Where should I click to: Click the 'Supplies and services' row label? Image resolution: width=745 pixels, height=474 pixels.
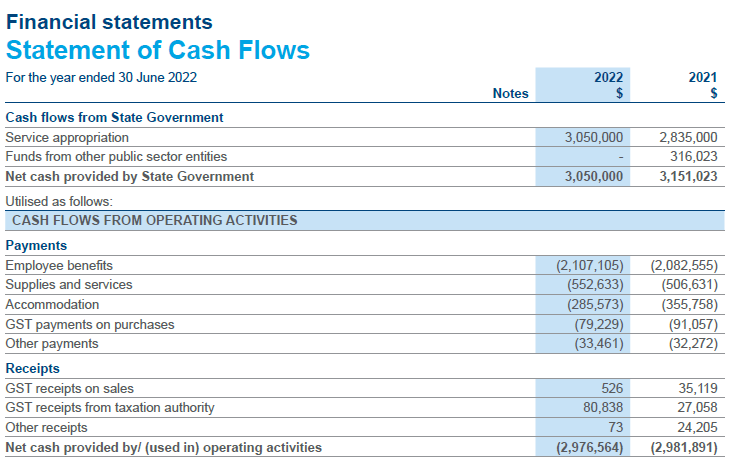click(x=69, y=284)
